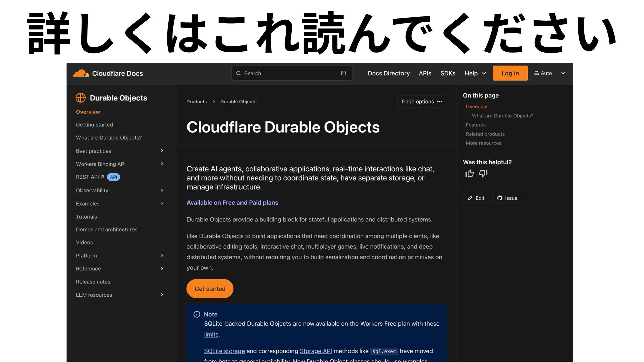The height and width of the screenshot is (362, 644).
Task: Click Available on Free and Paid plans link
Action: click(232, 203)
